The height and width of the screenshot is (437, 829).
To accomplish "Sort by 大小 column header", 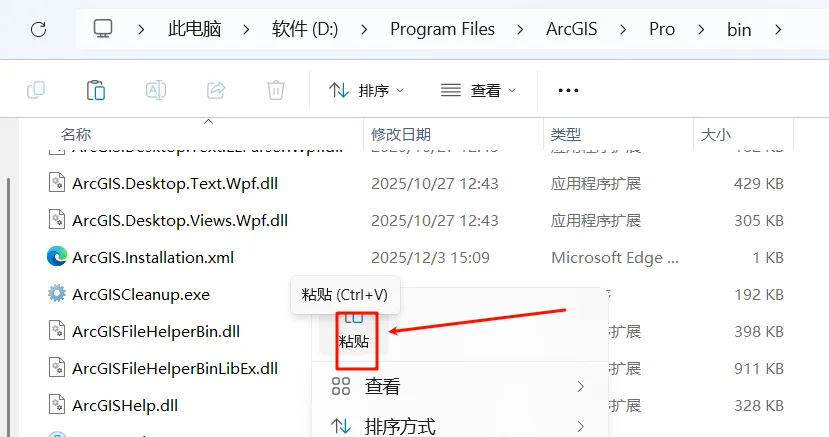I will (x=715, y=135).
